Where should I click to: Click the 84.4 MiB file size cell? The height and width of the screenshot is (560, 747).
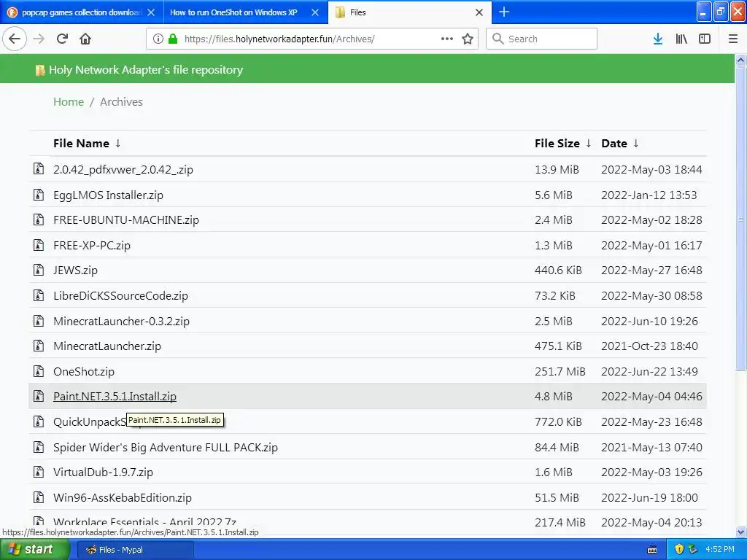pos(557,447)
